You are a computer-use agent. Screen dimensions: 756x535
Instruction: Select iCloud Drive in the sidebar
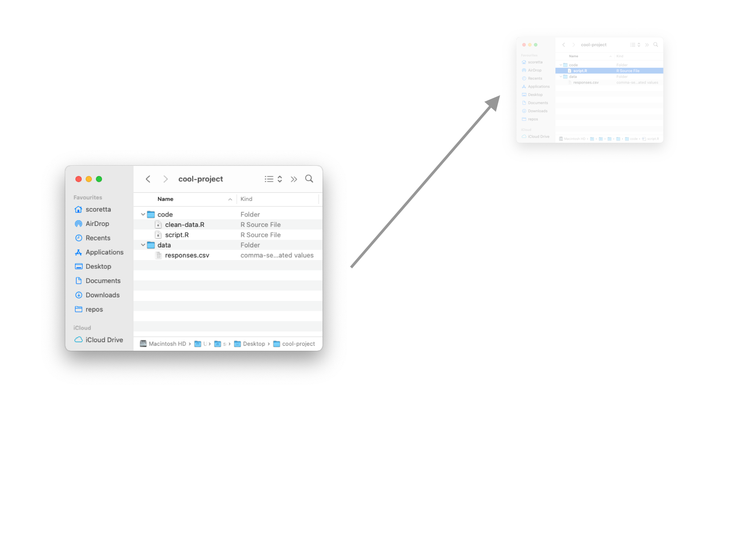point(104,340)
